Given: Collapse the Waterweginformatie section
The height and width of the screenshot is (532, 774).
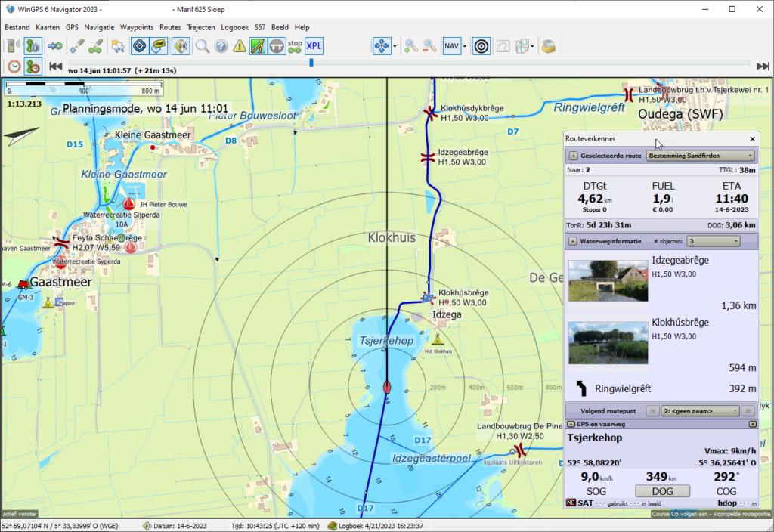Looking at the screenshot, I should point(573,241).
